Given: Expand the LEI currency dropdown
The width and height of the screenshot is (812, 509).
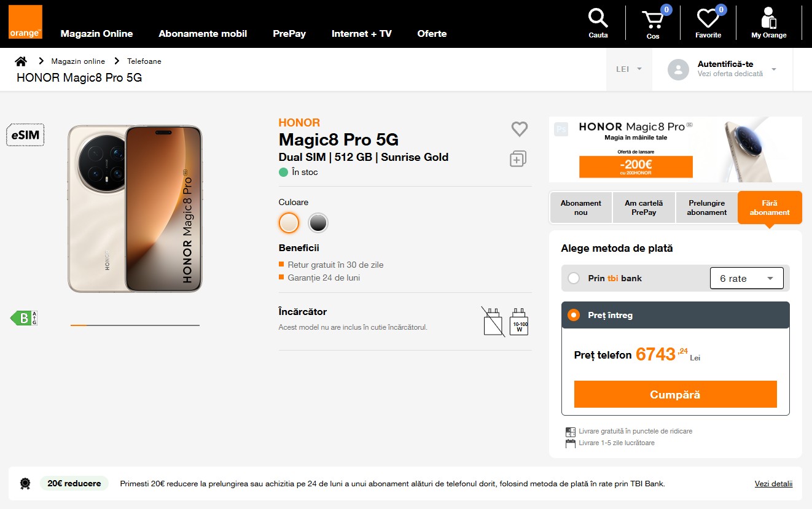Looking at the screenshot, I should (x=629, y=69).
